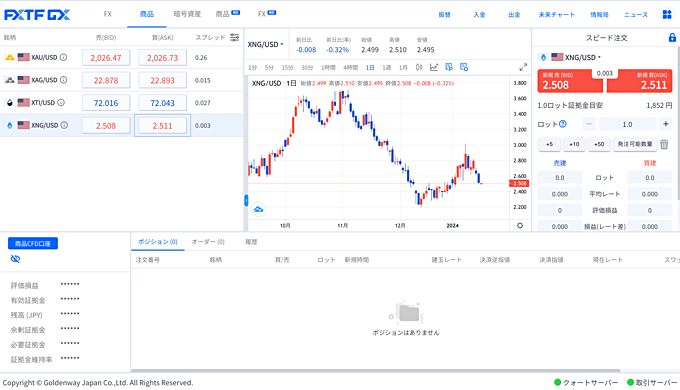Click lot amount field showing 1.0
The image size is (680, 390).
pos(627,124)
